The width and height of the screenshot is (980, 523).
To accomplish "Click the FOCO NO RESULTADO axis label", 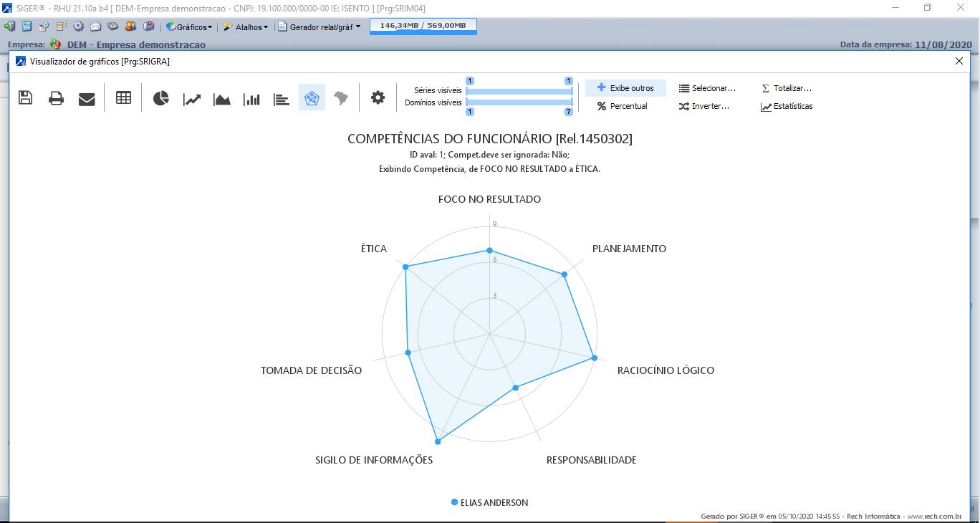I will click(x=489, y=199).
